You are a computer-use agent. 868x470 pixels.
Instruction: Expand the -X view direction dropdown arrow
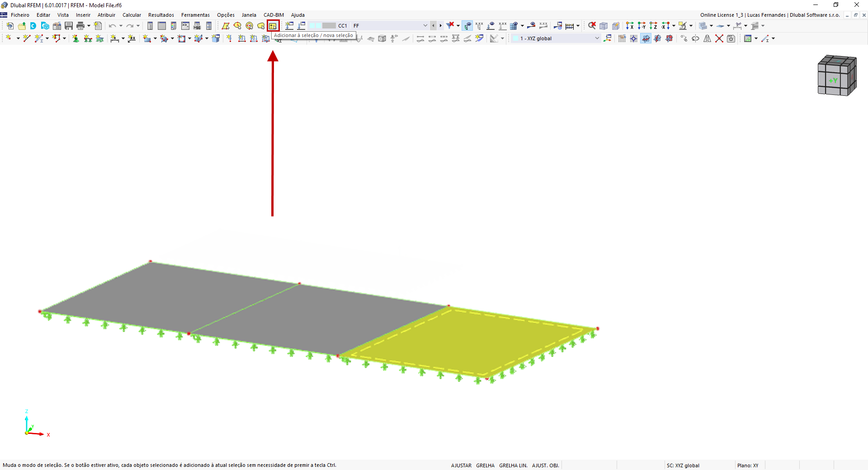[674, 26]
